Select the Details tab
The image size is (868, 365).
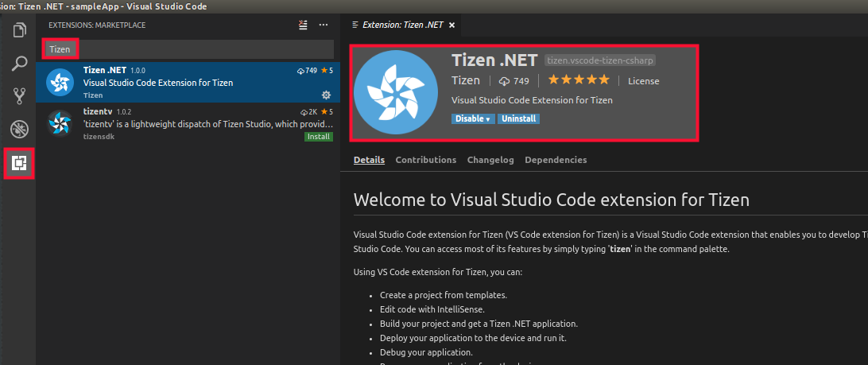[x=369, y=160]
